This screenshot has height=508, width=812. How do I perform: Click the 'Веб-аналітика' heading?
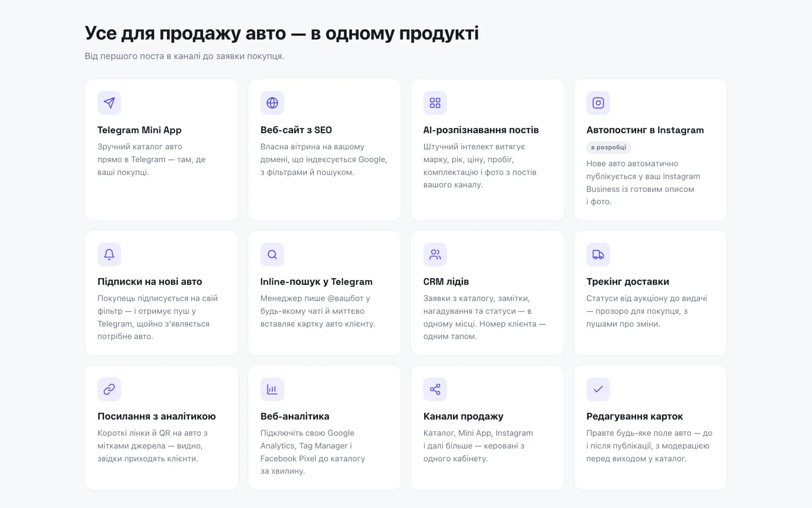click(295, 416)
